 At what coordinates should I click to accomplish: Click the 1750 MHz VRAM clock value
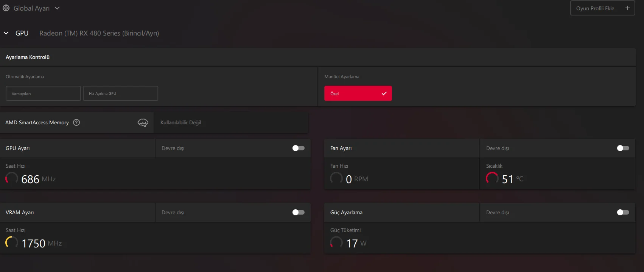point(42,243)
